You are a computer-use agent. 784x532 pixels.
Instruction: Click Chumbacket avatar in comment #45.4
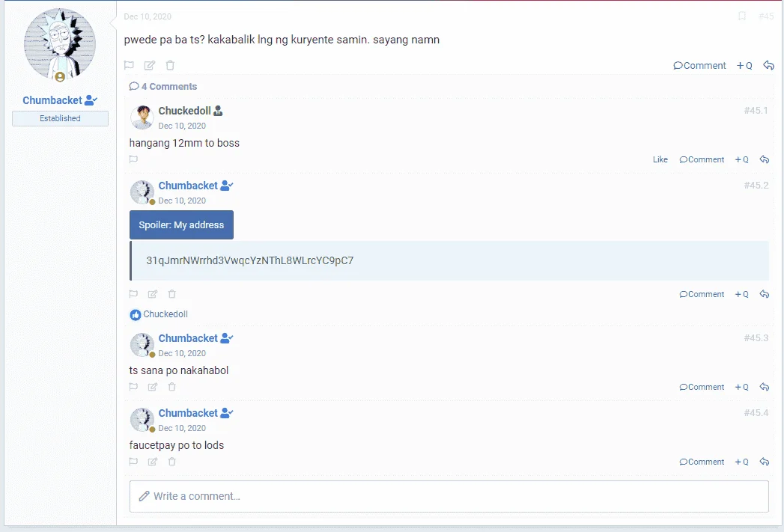click(142, 420)
